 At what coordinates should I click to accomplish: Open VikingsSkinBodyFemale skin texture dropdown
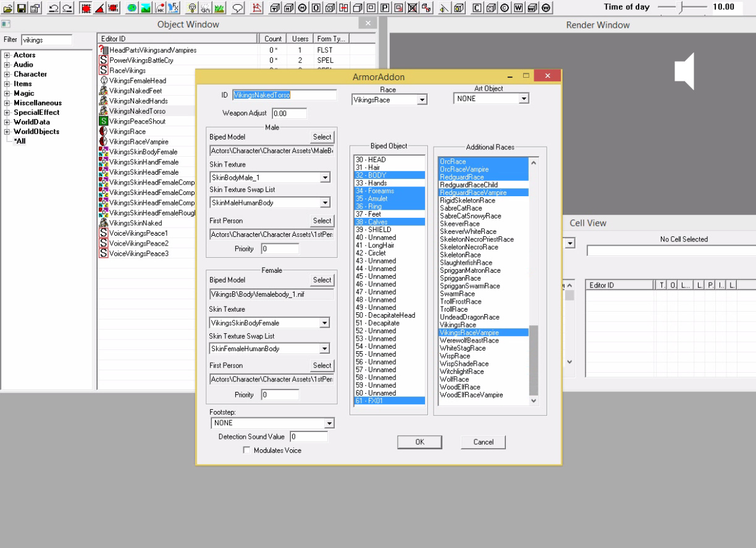pyautogui.click(x=325, y=323)
